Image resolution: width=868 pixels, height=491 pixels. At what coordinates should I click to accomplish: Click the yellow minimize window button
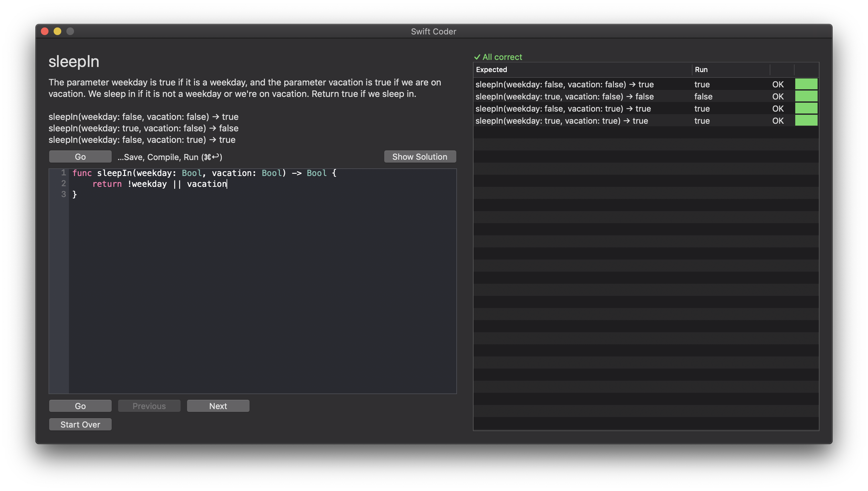point(57,31)
